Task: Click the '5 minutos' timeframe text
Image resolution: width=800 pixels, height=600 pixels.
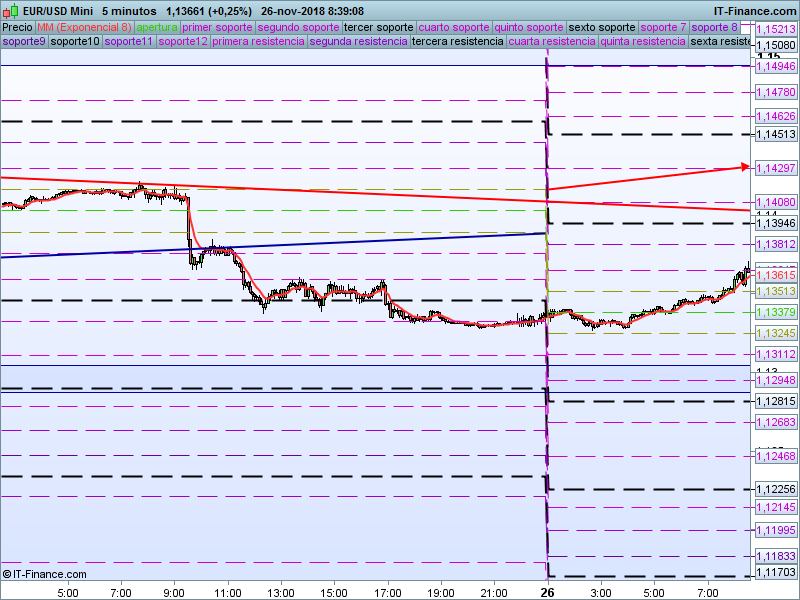Action: [129, 10]
